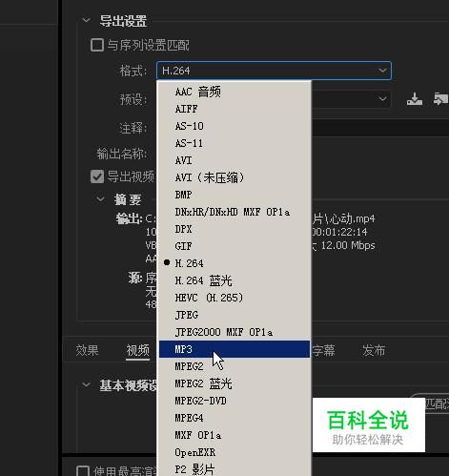Image resolution: width=449 pixels, height=476 pixels.
Task: Select DNxHR/DNxHD MXF OP1a format
Action: tap(235, 212)
